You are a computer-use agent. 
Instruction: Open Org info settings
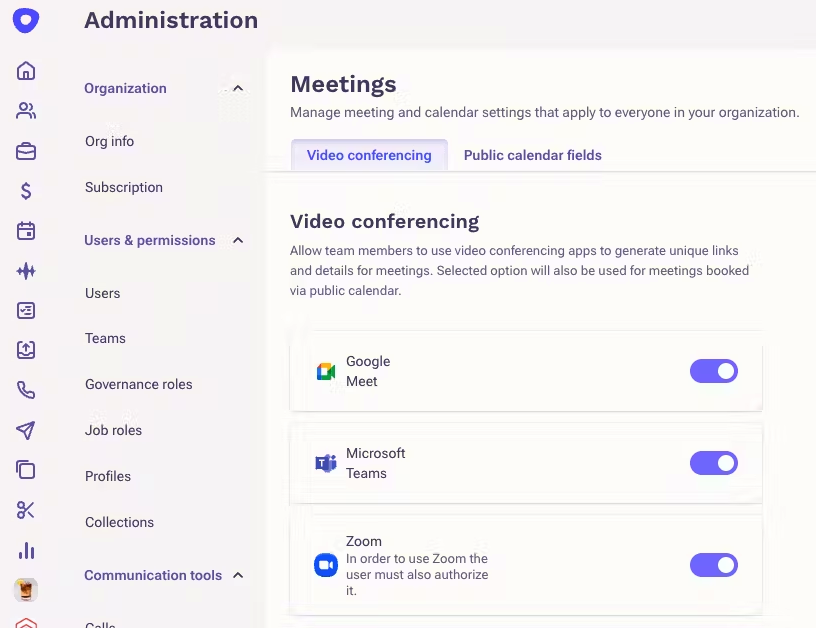(x=109, y=142)
